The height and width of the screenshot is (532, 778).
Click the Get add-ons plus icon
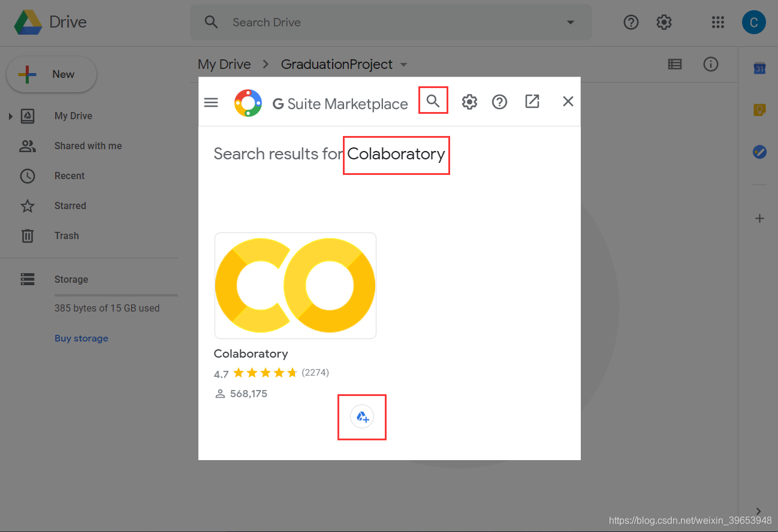click(x=759, y=218)
